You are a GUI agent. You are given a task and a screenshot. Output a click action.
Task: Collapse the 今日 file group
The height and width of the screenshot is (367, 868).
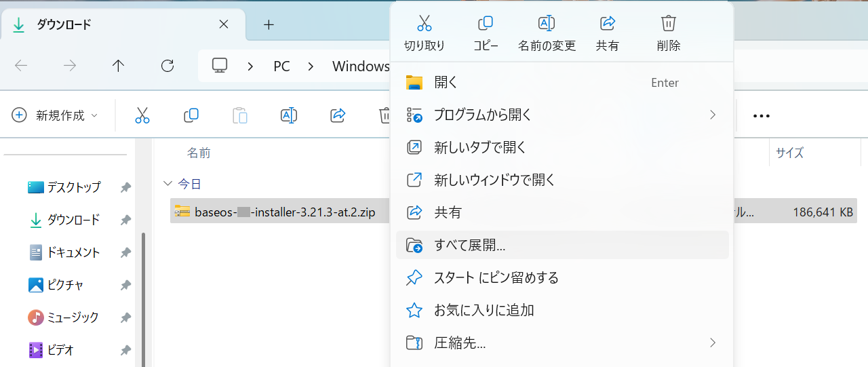pyautogui.click(x=167, y=184)
